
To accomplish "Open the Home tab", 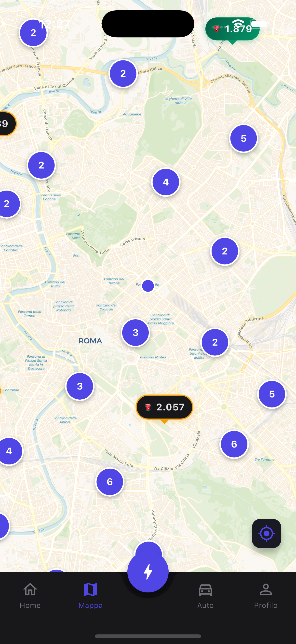I will [x=30, y=596].
